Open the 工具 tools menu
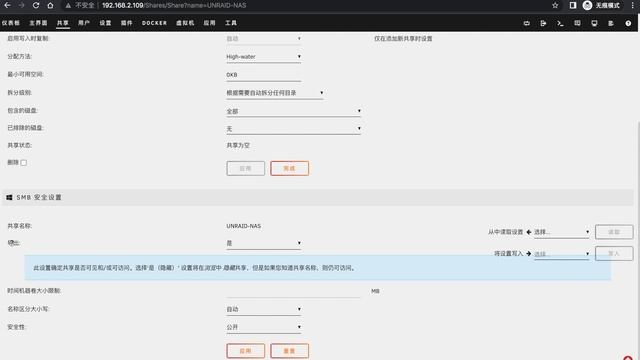This screenshot has height=360, width=640. click(x=231, y=23)
